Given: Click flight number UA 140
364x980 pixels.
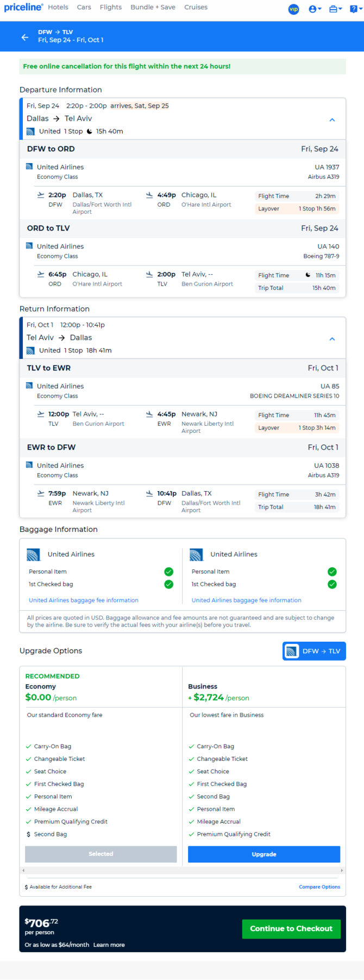Looking at the screenshot, I should tap(329, 246).
